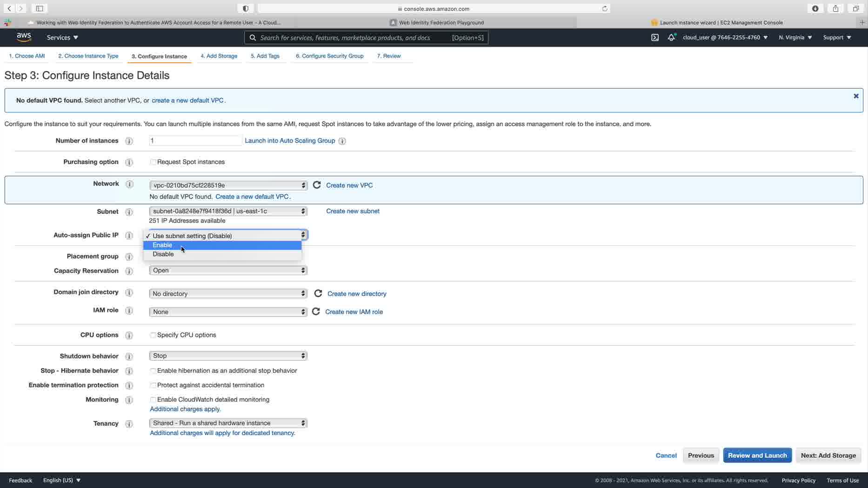Open the Safari share icon
Screen dimensions: 868x488
(836, 8)
